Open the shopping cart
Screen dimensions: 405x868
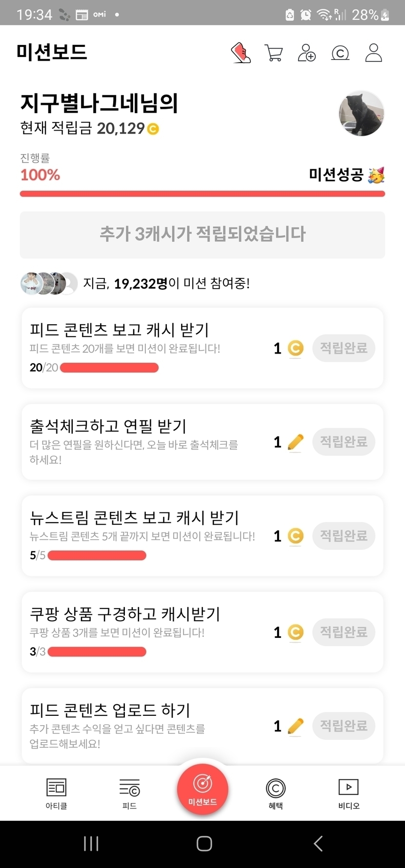pos(274,53)
